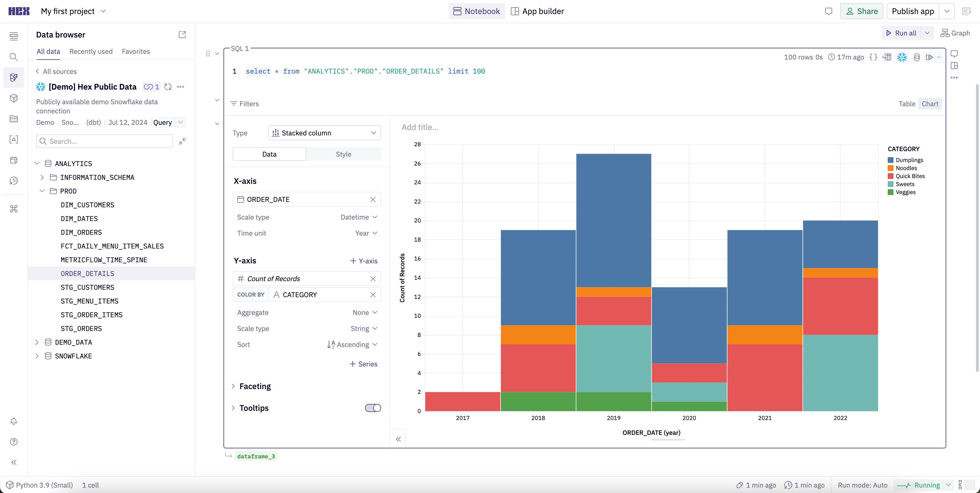Collapse the SQL 1 cell chevron

(x=217, y=53)
